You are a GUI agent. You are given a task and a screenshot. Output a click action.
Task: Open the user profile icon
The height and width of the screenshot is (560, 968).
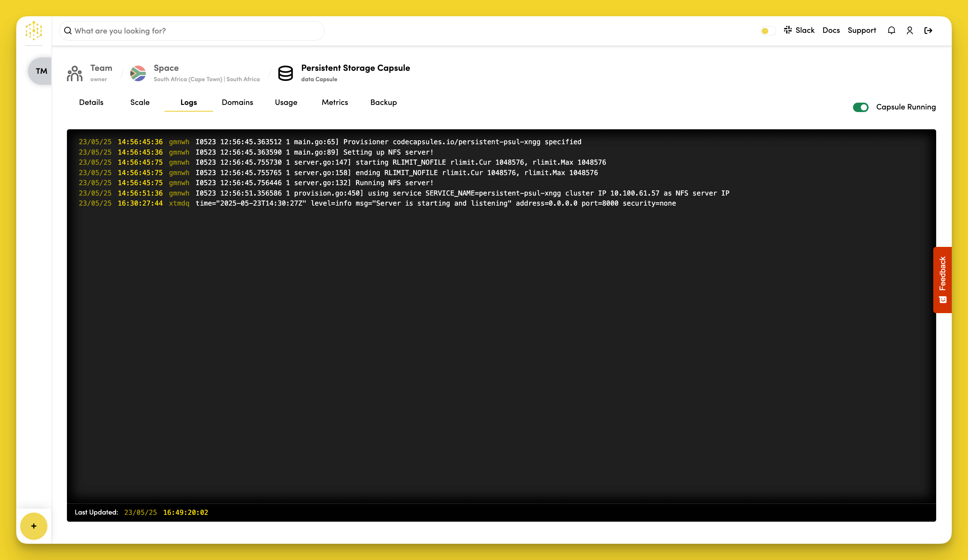point(910,30)
